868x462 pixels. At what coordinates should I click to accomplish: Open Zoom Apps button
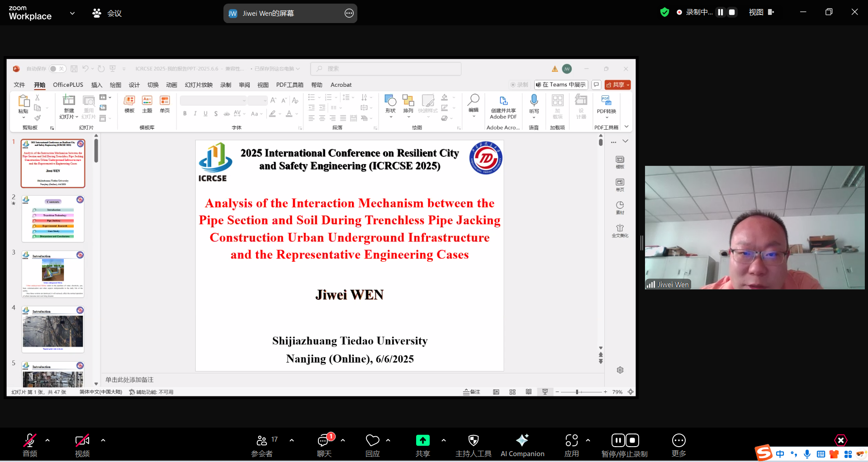click(x=572, y=445)
